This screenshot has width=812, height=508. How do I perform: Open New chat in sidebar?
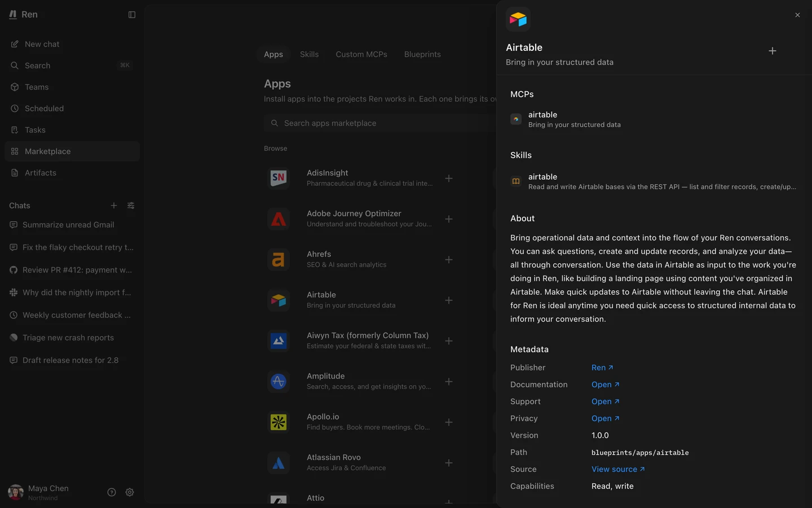[72, 44]
